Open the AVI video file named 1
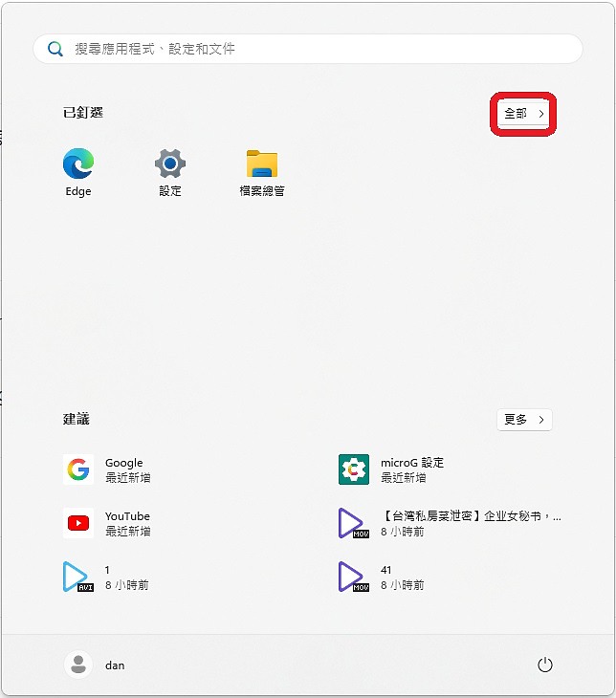 [106, 577]
